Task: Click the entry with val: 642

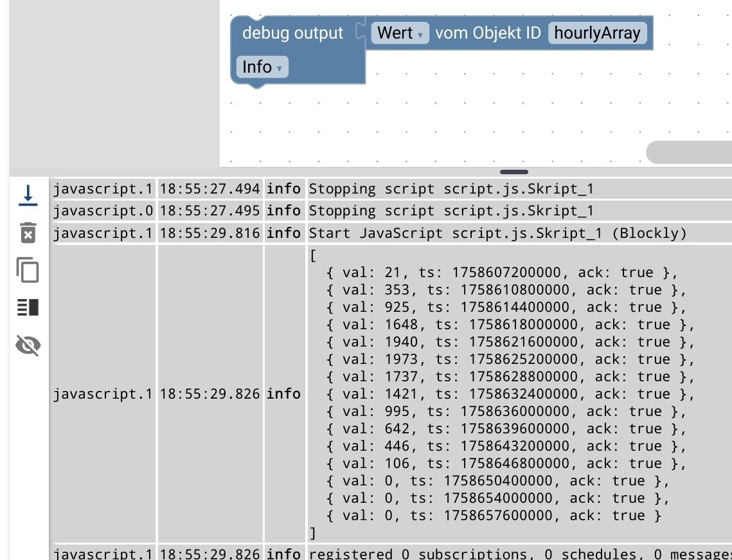Action: pos(506,428)
